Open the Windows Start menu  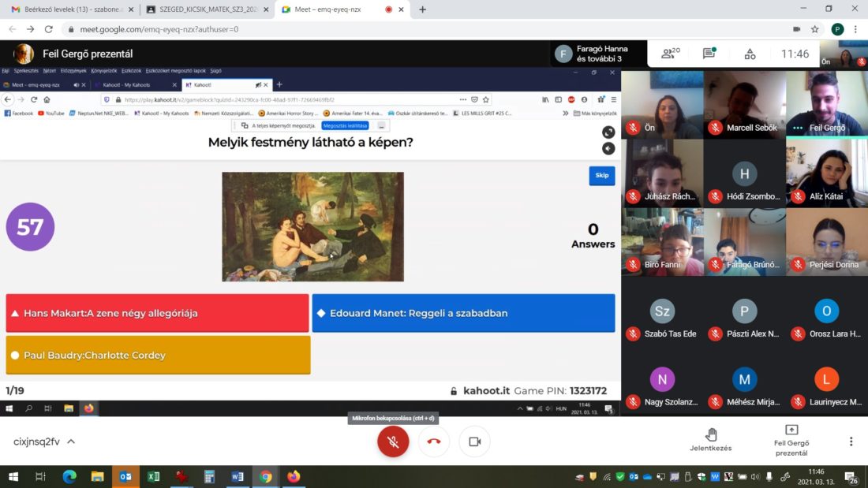coord(13,476)
